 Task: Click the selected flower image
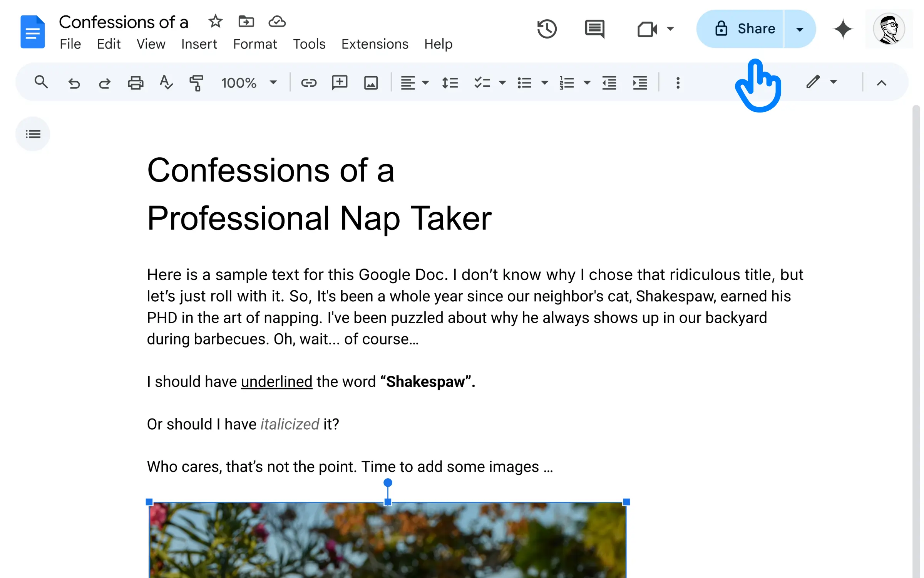pyautogui.click(x=388, y=540)
